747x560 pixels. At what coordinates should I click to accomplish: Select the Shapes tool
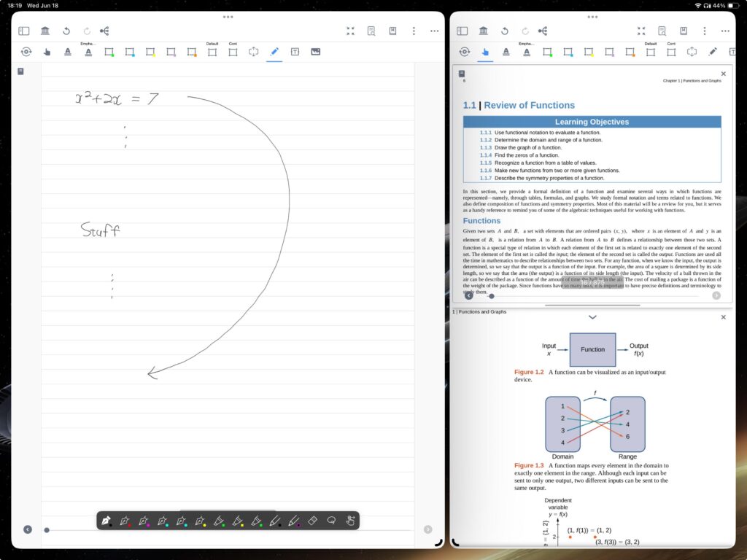[253, 52]
